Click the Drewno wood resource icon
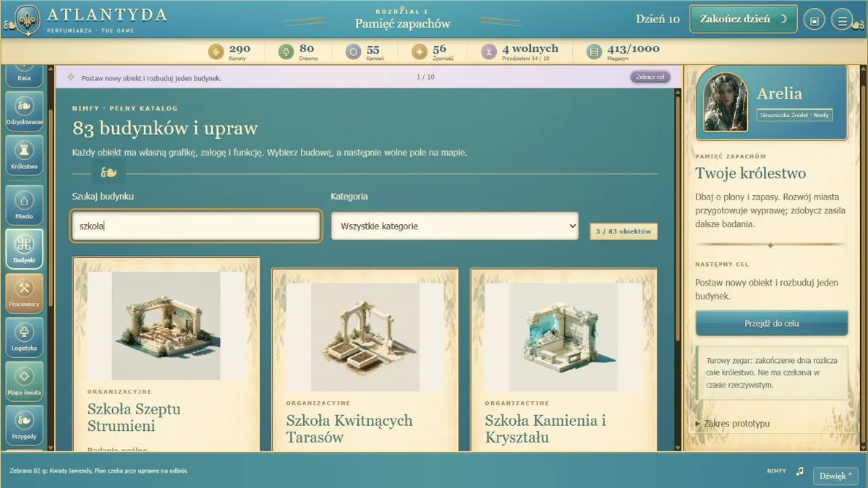 coord(286,51)
